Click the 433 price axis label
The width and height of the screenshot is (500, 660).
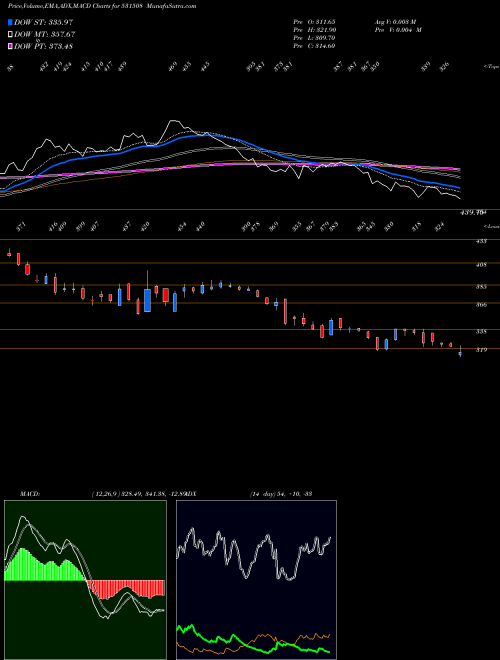click(x=481, y=241)
